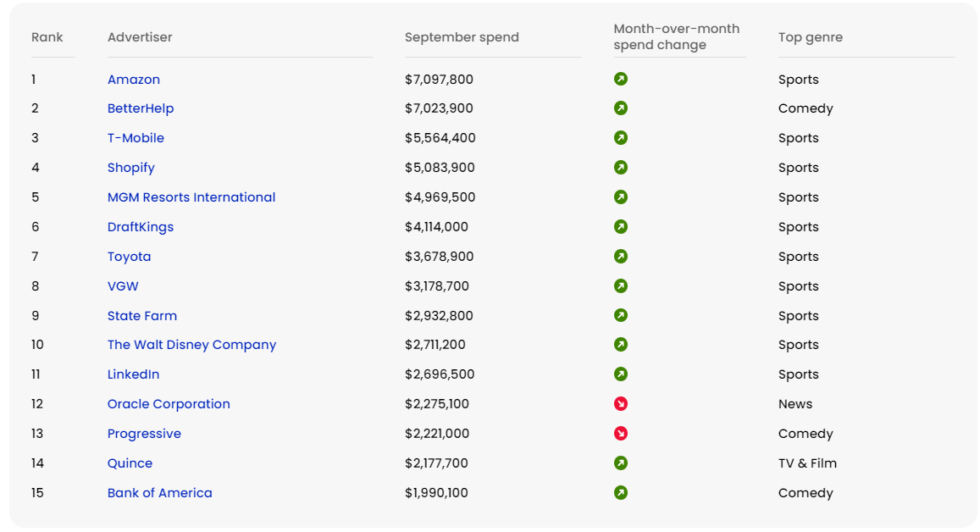Screen dimensions: 980x532
Task: Follow the MGM Resorts International link
Action: pyautogui.click(x=191, y=197)
